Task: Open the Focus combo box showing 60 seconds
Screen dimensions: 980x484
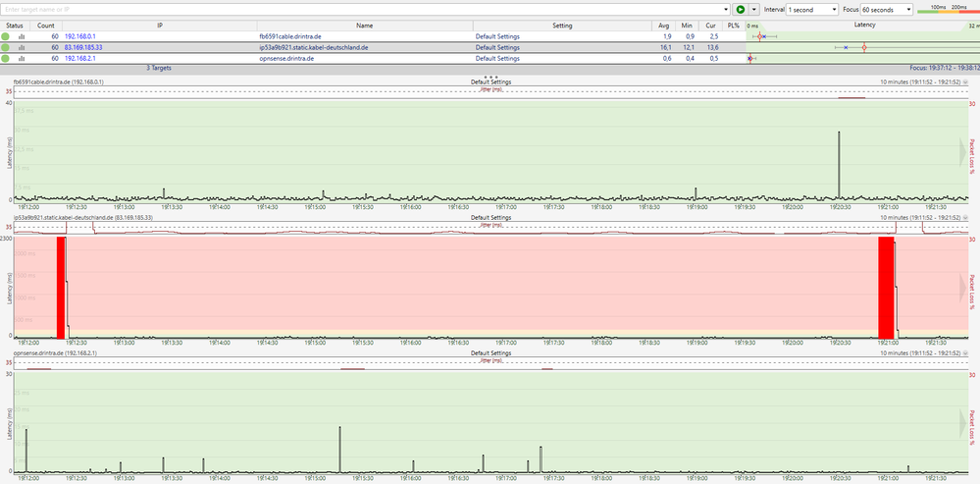Action: pyautogui.click(x=886, y=10)
